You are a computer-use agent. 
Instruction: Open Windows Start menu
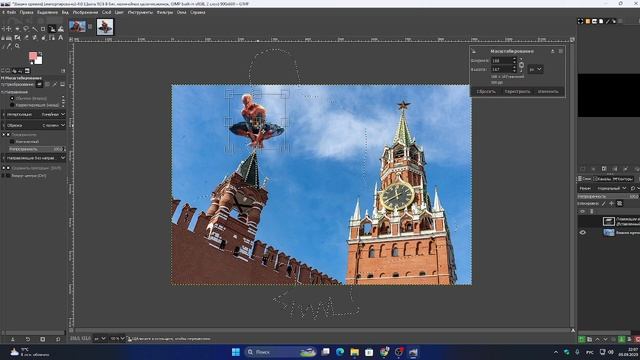(x=236, y=352)
